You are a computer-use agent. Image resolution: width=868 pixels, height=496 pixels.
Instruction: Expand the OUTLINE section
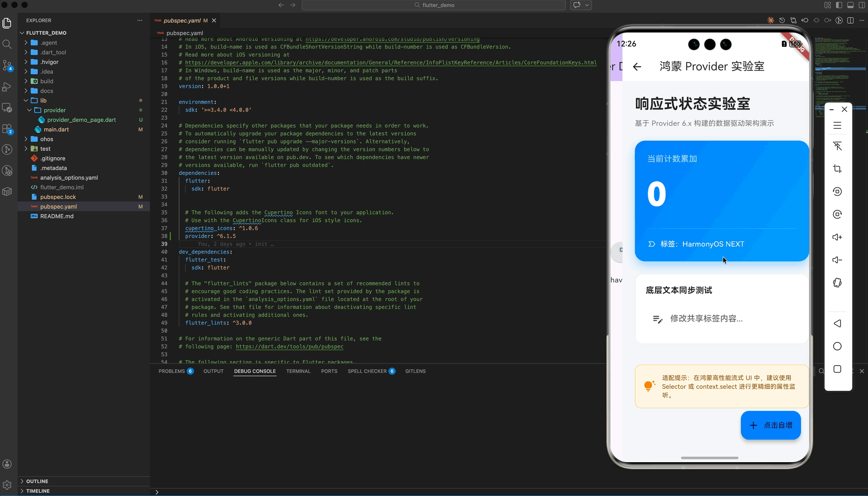coord(37,481)
